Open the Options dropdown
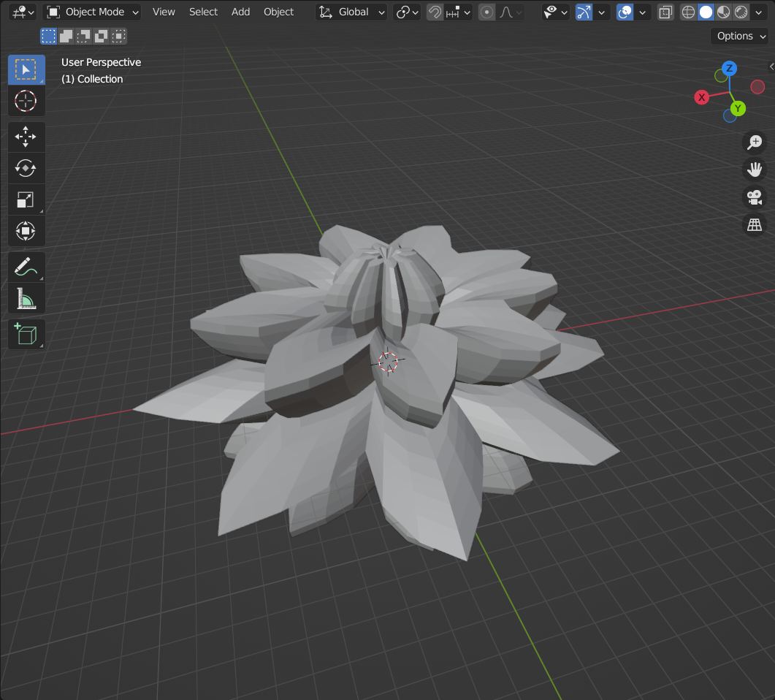Viewport: 775px width, 700px height. point(741,36)
